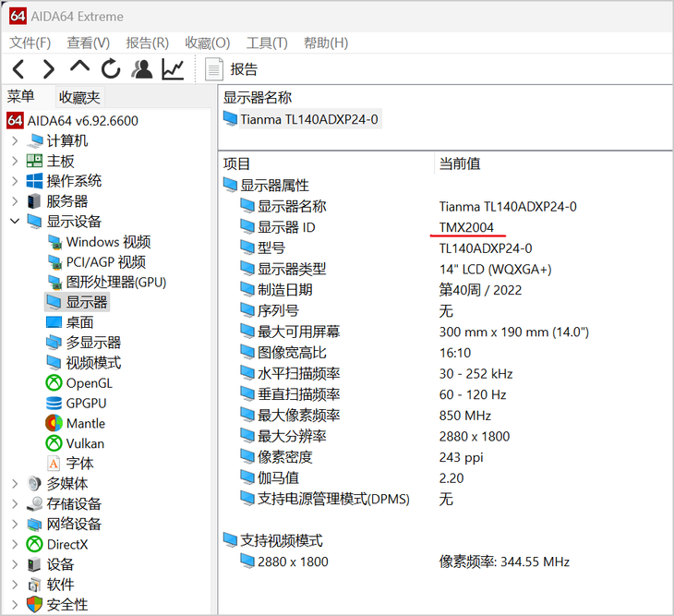The image size is (674, 616).
Task: Open the 报告(R) menu
Action: click(x=148, y=42)
